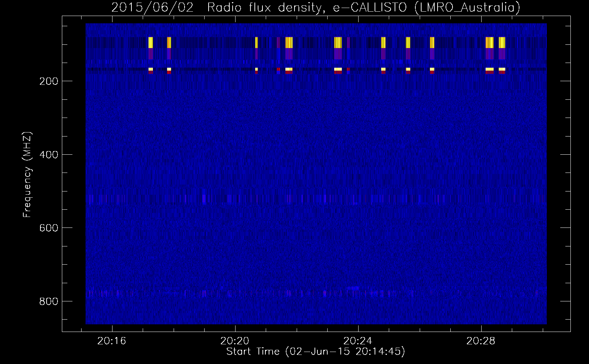Image resolution: width=589 pixels, height=364 pixels.
Task: Click the '20:16' time tick label
Action: point(112,341)
